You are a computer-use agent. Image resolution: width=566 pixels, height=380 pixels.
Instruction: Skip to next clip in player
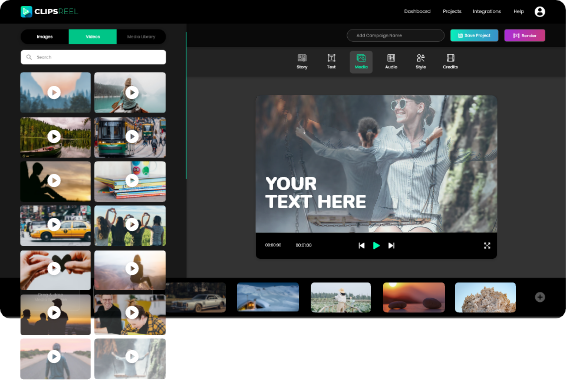pyautogui.click(x=391, y=245)
